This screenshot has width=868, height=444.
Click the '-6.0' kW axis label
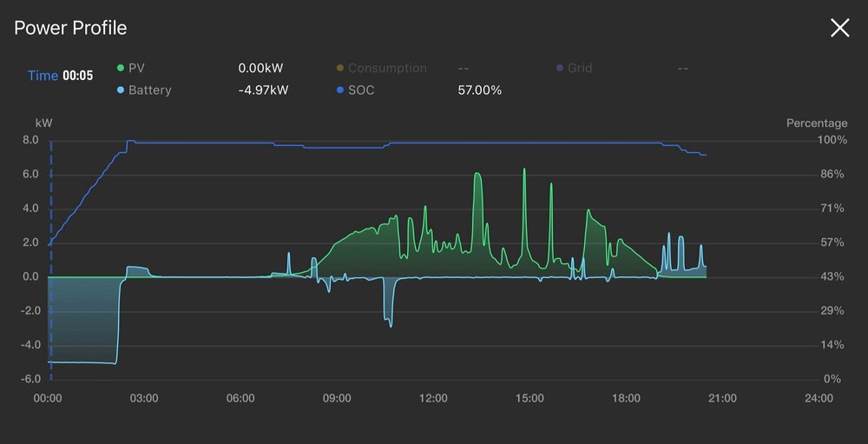(x=29, y=379)
